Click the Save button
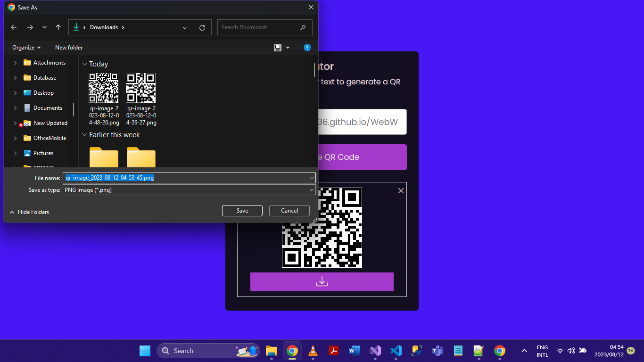This screenshot has height=362, width=644. tap(242, 211)
